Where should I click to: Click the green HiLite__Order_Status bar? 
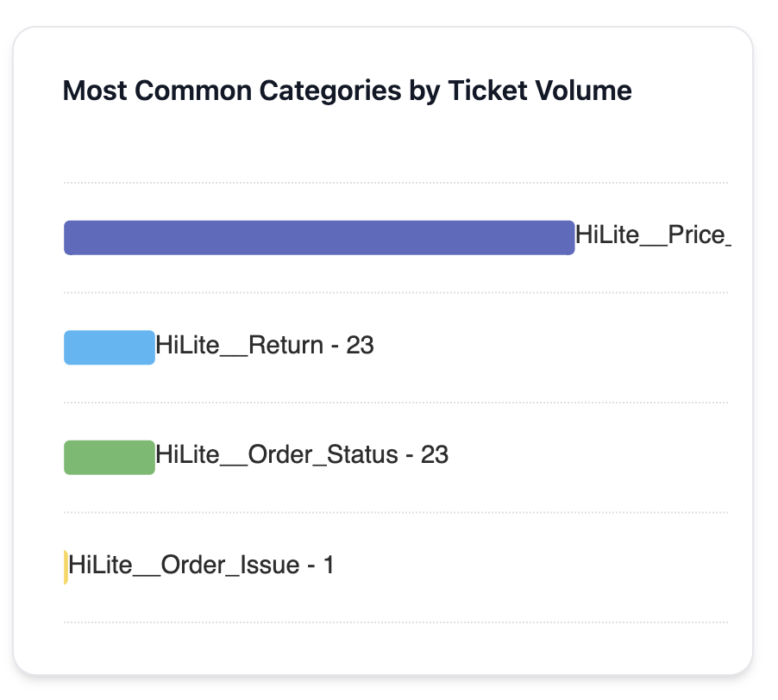coord(110,458)
